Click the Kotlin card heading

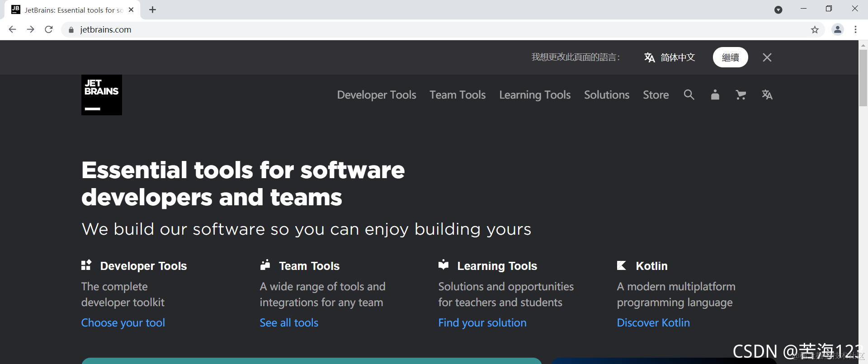651,266
